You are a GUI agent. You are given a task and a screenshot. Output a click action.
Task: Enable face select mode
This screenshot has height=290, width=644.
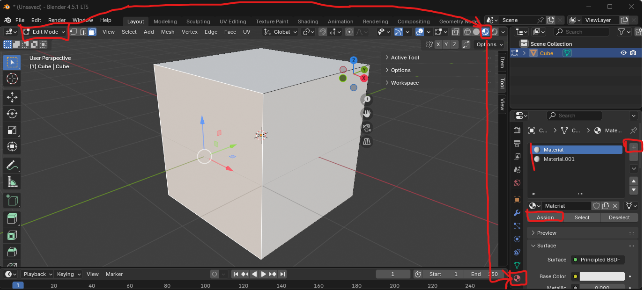click(92, 32)
